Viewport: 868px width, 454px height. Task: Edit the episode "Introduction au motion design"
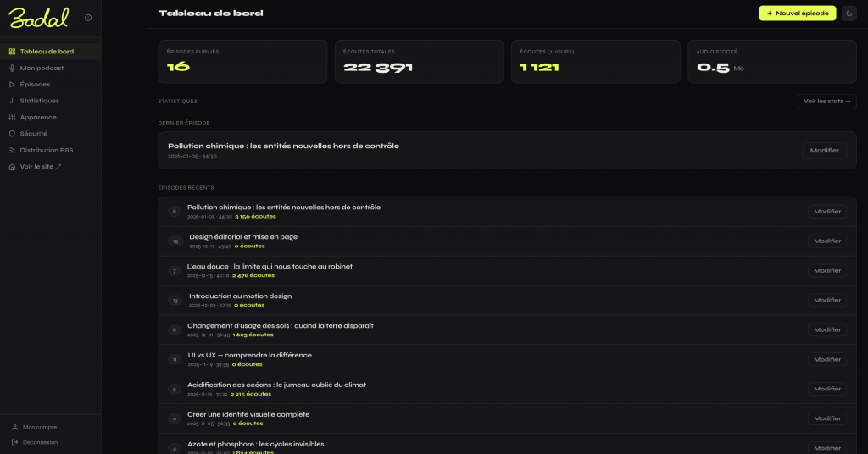826,300
